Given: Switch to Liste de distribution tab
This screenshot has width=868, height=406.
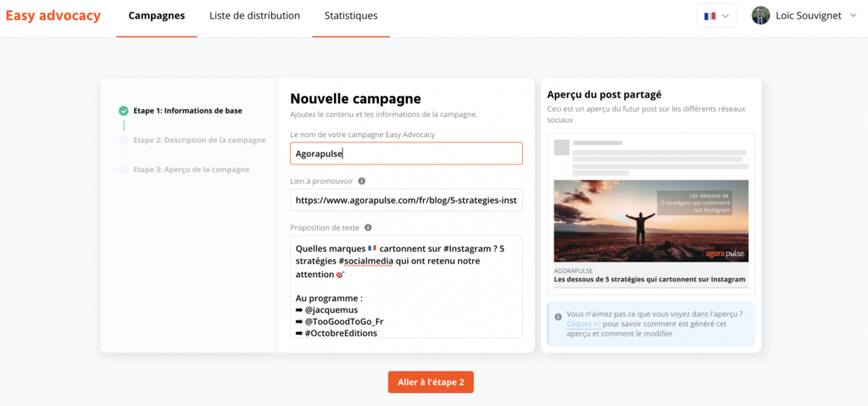Looking at the screenshot, I should [254, 15].
